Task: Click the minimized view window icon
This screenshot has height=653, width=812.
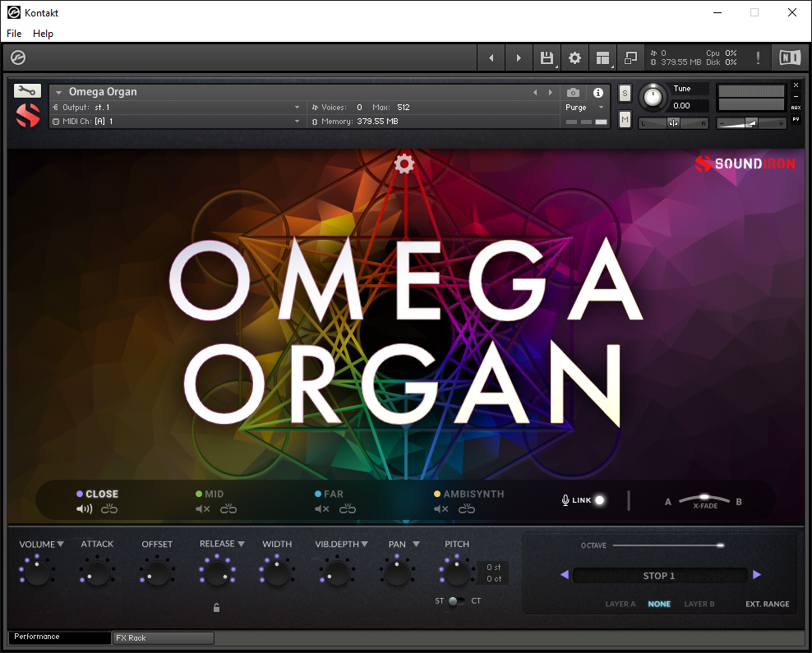Action: 630,57
